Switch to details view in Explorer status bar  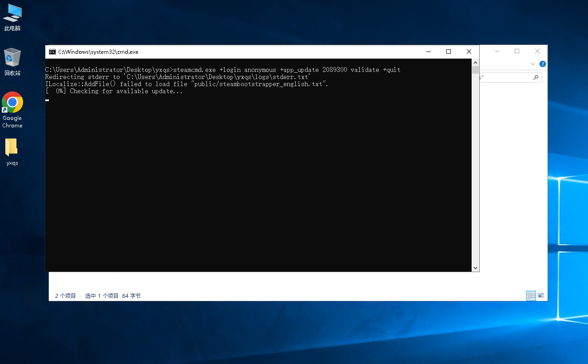click(531, 296)
